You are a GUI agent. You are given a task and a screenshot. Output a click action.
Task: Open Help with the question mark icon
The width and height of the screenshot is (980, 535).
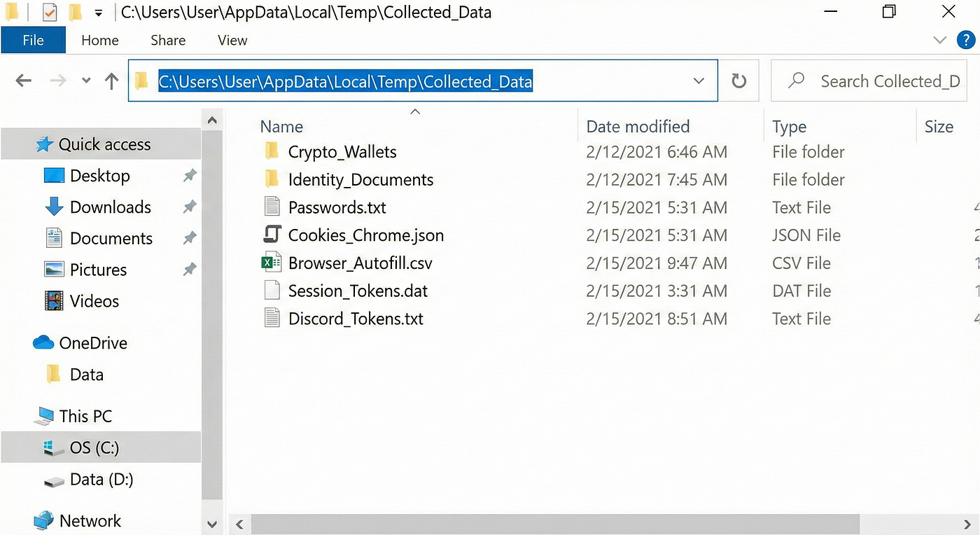966,41
